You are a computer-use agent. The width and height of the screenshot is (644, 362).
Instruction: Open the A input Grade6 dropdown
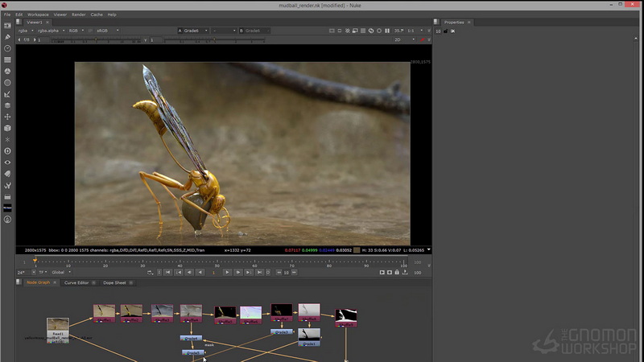click(192, 31)
